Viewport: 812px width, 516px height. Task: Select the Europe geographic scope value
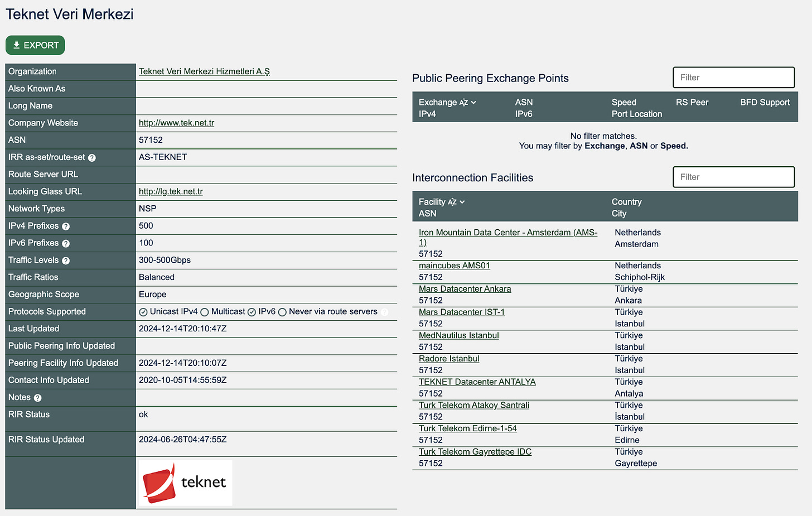[x=153, y=295]
